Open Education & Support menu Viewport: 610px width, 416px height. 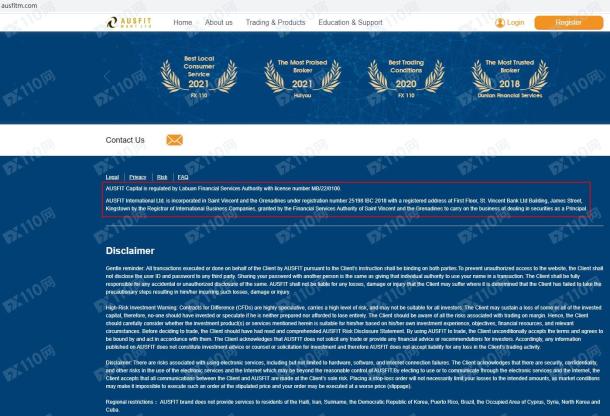tap(350, 23)
